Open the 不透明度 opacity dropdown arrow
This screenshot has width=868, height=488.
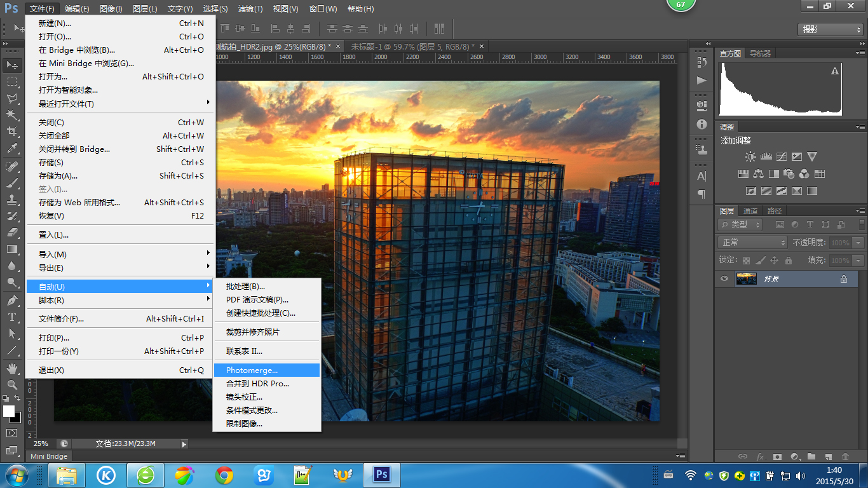(858, 243)
